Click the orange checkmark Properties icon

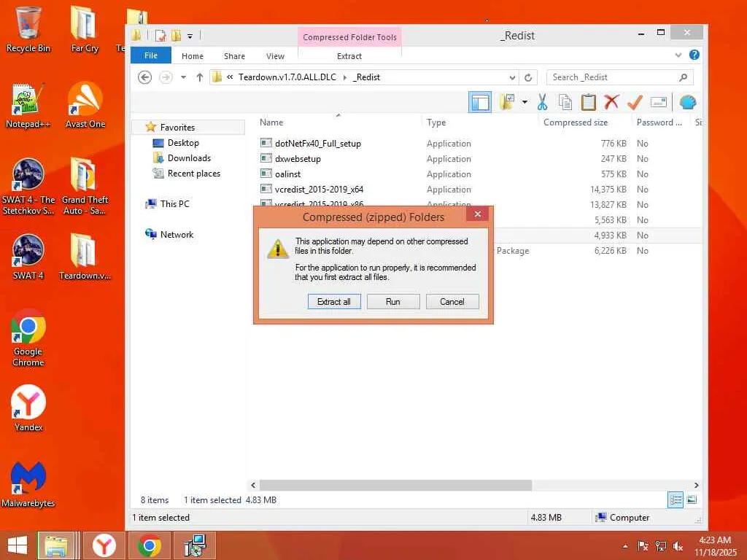pos(635,102)
